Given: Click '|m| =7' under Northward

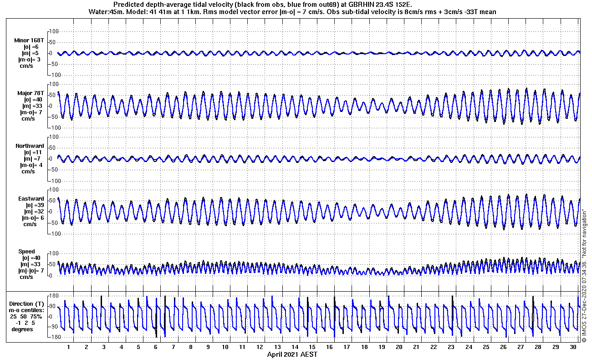Looking at the screenshot, I should point(32,159).
